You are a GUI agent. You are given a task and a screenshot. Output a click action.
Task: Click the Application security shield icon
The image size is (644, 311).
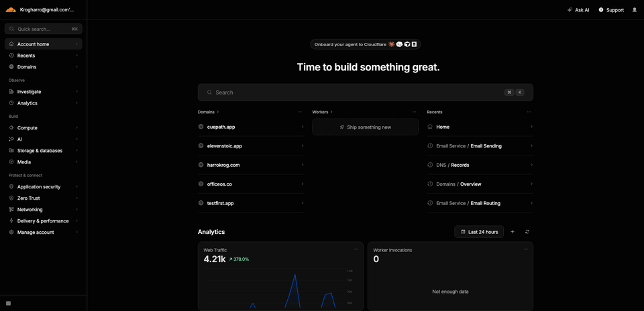point(11,187)
